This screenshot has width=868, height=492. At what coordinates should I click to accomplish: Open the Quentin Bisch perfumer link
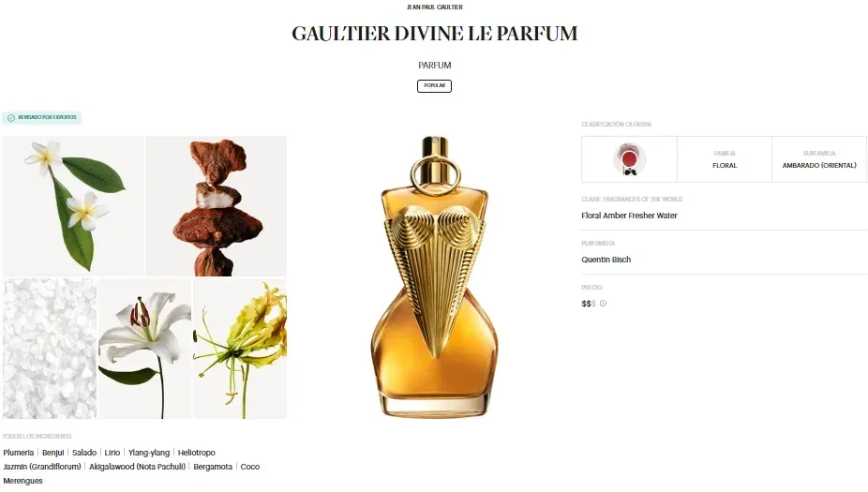point(606,260)
